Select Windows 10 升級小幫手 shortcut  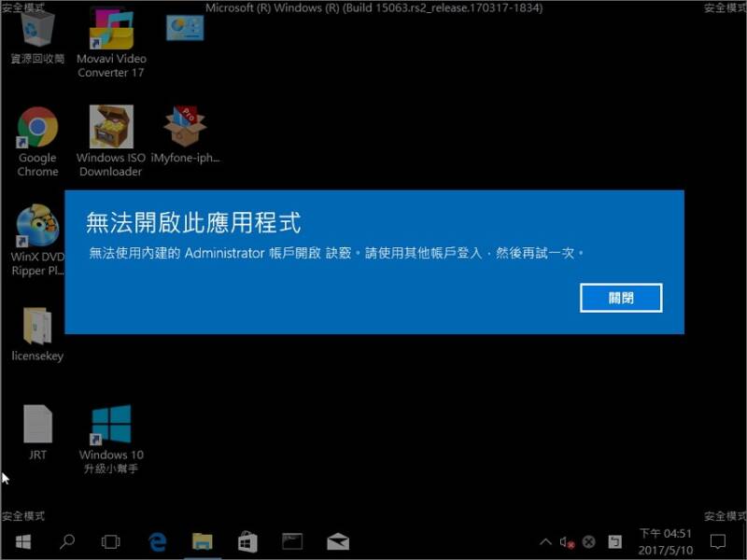coord(111,439)
